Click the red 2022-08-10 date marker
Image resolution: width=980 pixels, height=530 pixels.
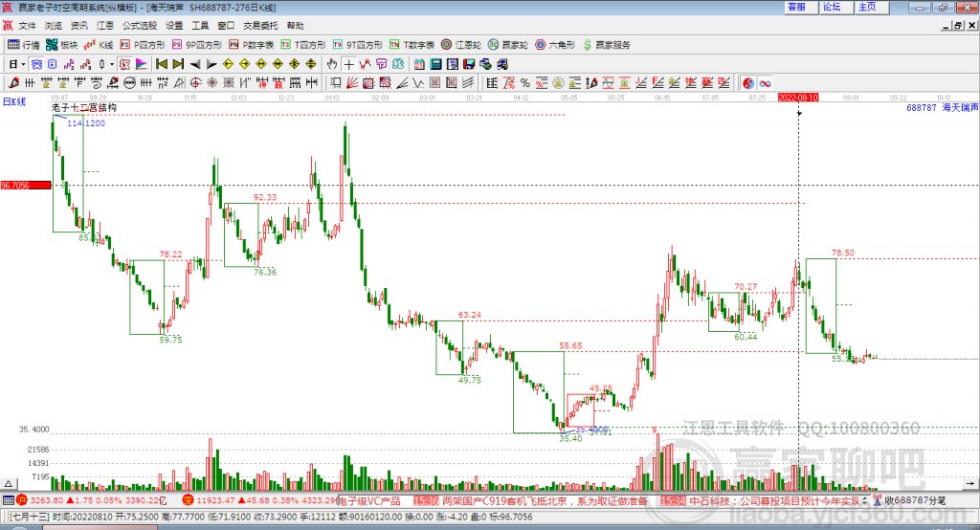(x=799, y=97)
